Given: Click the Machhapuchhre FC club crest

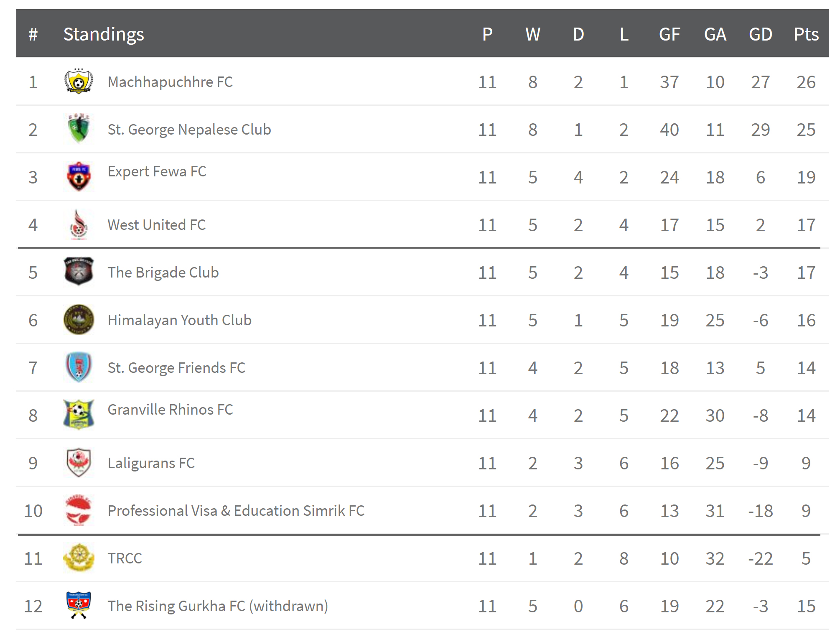Looking at the screenshot, I should (79, 81).
